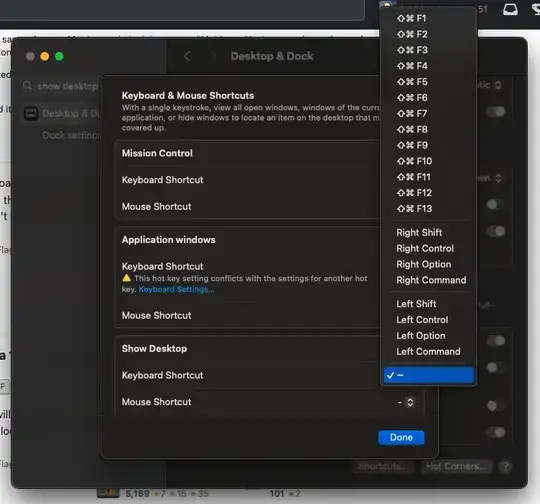Pick Left Control as the shortcut
Viewport: 540px width, 504px height.
(429, 320)
